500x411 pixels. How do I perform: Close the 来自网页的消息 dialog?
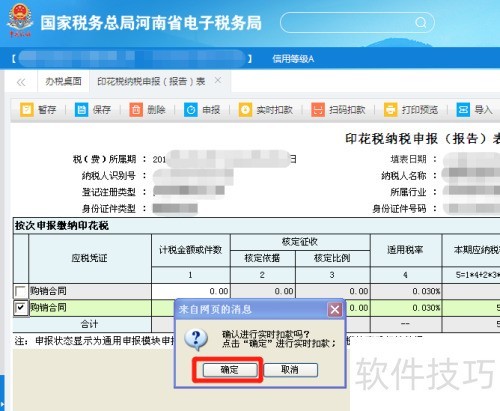coord(335,310)
